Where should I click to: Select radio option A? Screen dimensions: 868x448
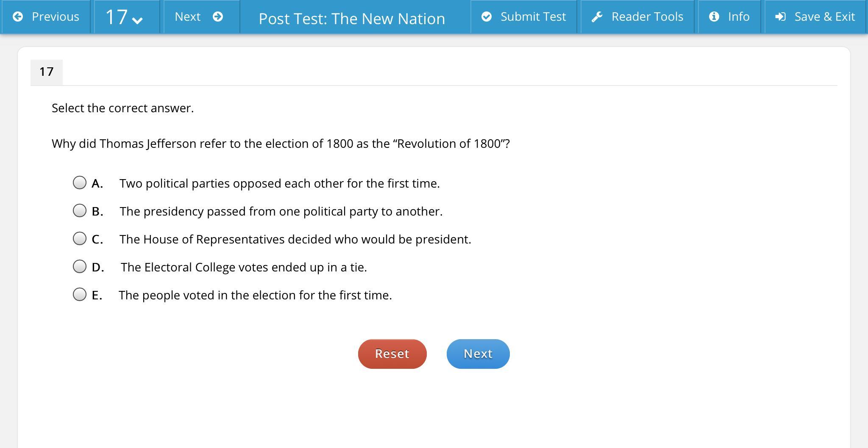[80, 183]
